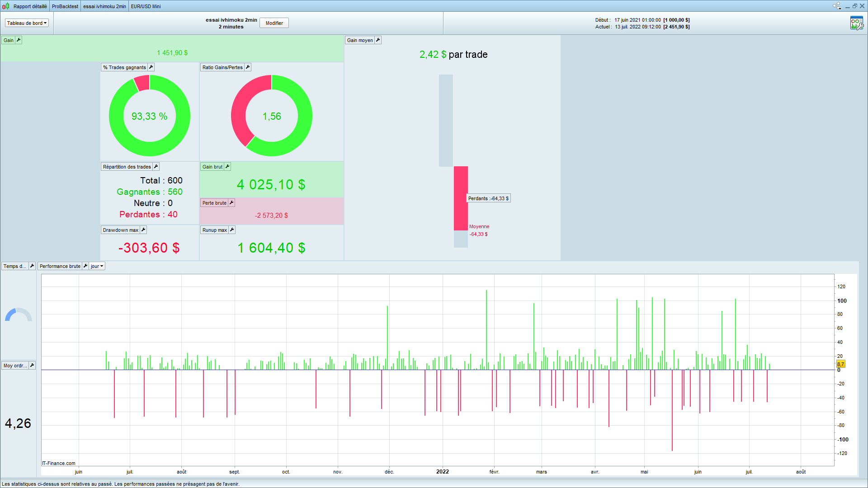Screen dimensions: 868x488
Task: Open Runup max wrench settings
Action: click(x=232, y=230)
